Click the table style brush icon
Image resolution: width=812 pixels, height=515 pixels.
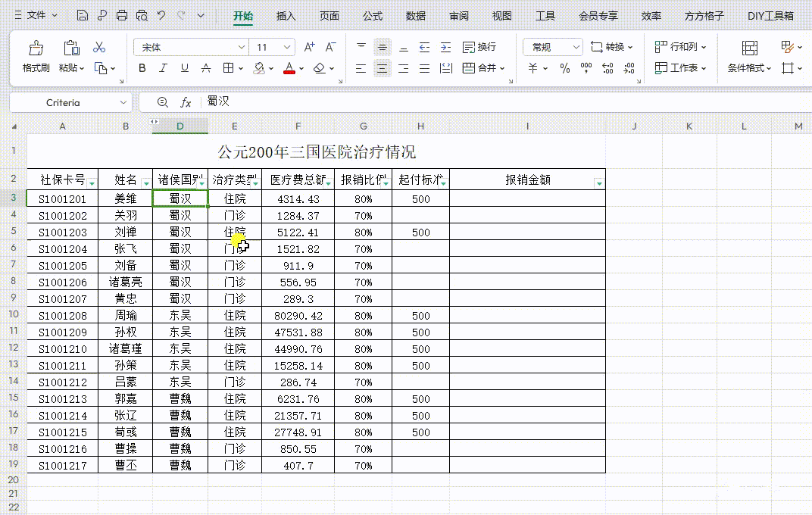tap(787, 47)
